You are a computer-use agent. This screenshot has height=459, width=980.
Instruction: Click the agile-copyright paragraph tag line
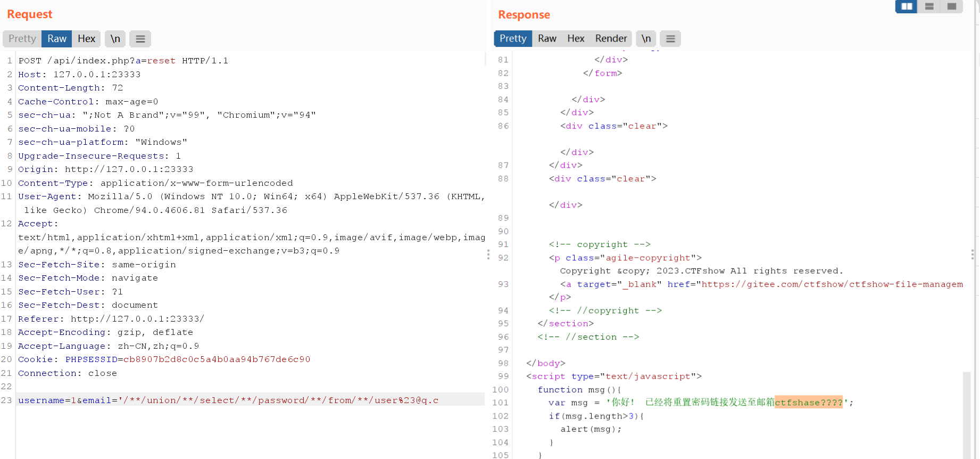[625, 258]
